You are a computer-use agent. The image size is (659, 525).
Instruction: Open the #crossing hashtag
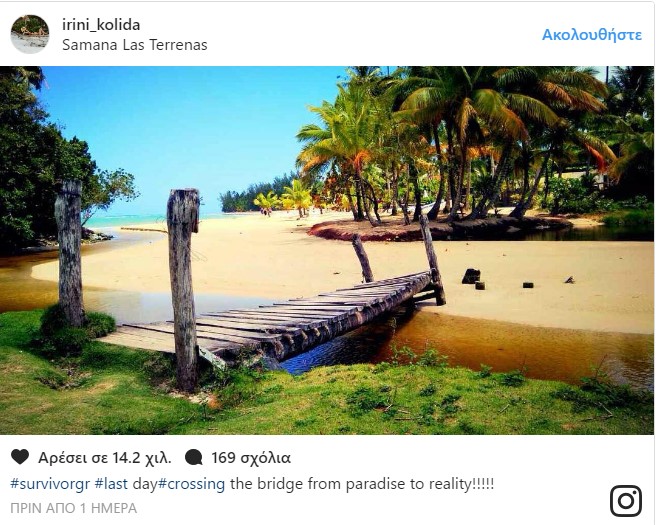191,484
